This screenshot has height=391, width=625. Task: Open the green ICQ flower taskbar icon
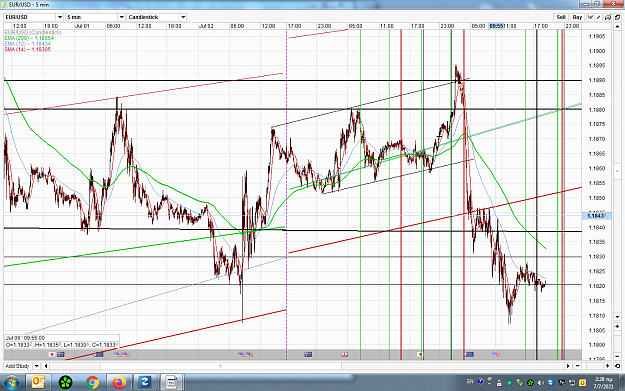tap(65, 383)
